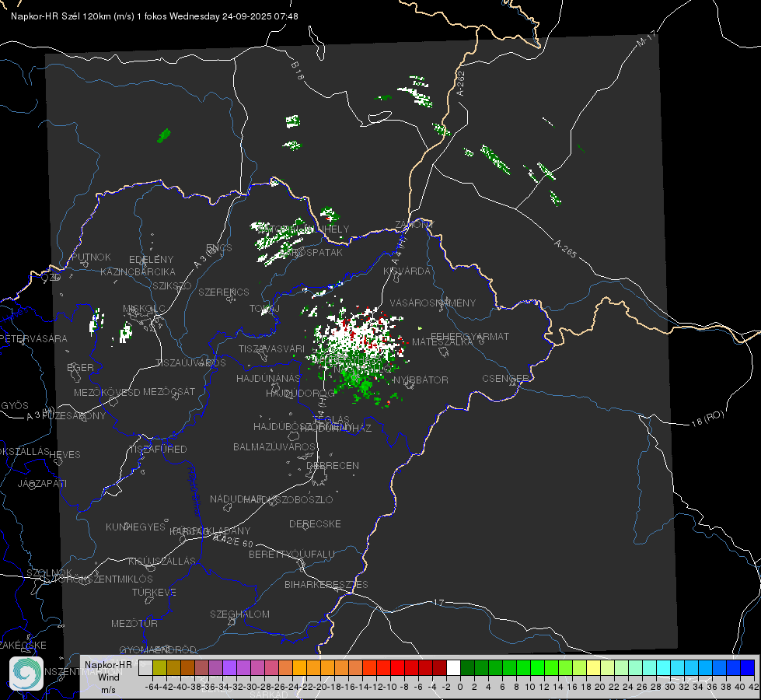The height and width of the screenshot is (700, 761).
Task: Select the TÚRKEVE label
Action: click(155, 592)
